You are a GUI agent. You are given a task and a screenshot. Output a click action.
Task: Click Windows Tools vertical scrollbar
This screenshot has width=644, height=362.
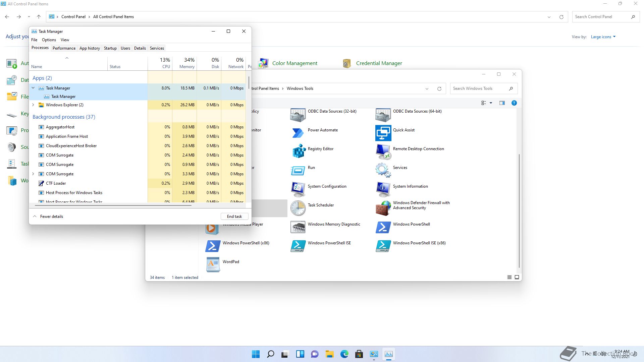coord(519,211)
